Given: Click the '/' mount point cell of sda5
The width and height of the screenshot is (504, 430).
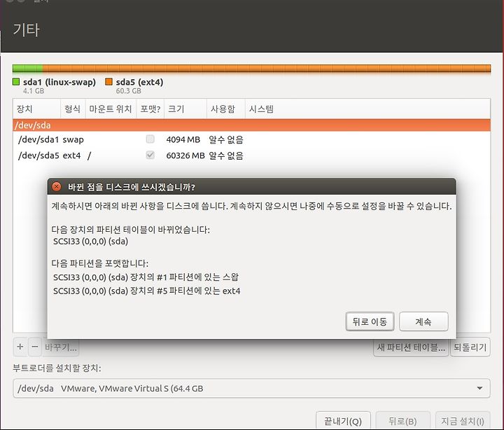Looking at the screenshot, I should [89, 155].
